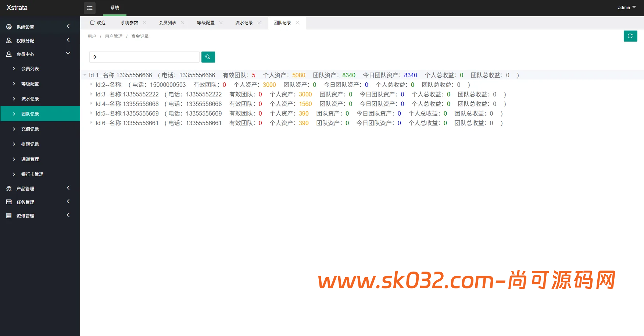Switch to the 流水记录 tab
The image size is (644, 336).
click(243, 22)
